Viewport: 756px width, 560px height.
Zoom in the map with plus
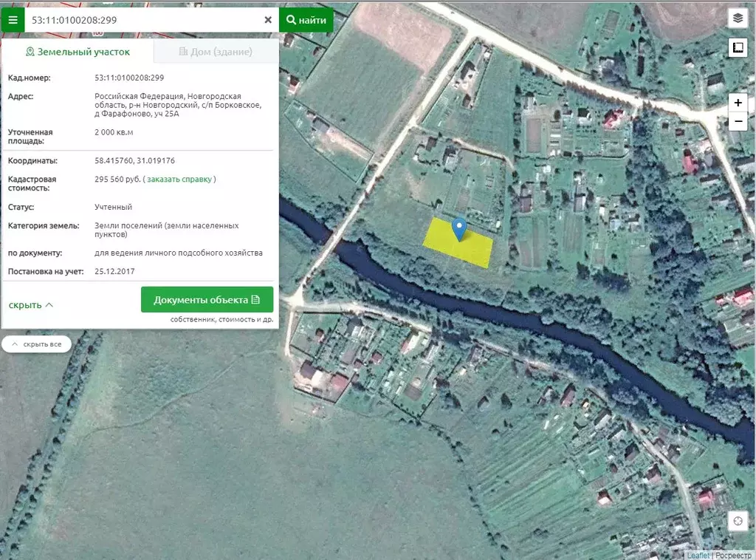(x=737, y=103)
